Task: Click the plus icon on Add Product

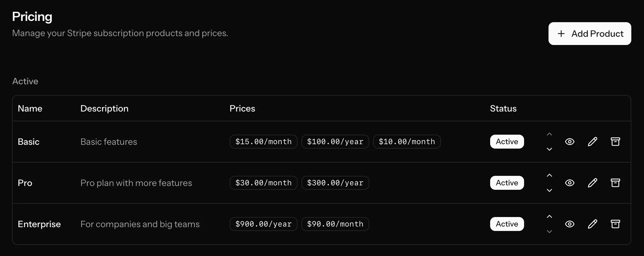Action: (x=561, y=34)
